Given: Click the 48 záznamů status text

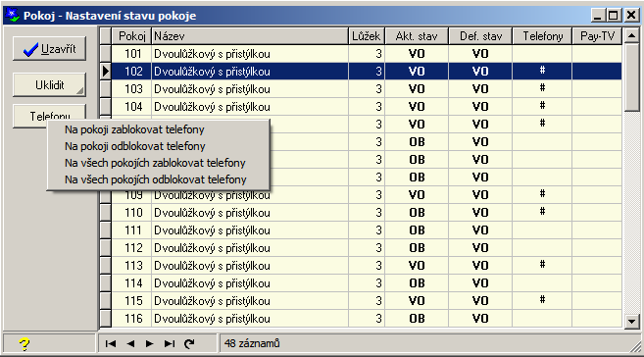Looking at the screenshot, I should 252,343.
